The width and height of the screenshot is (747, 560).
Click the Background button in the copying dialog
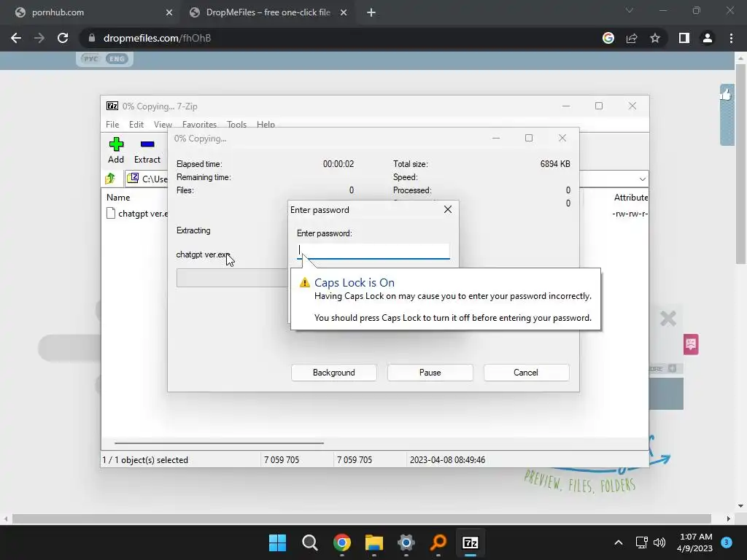[334, 373]
